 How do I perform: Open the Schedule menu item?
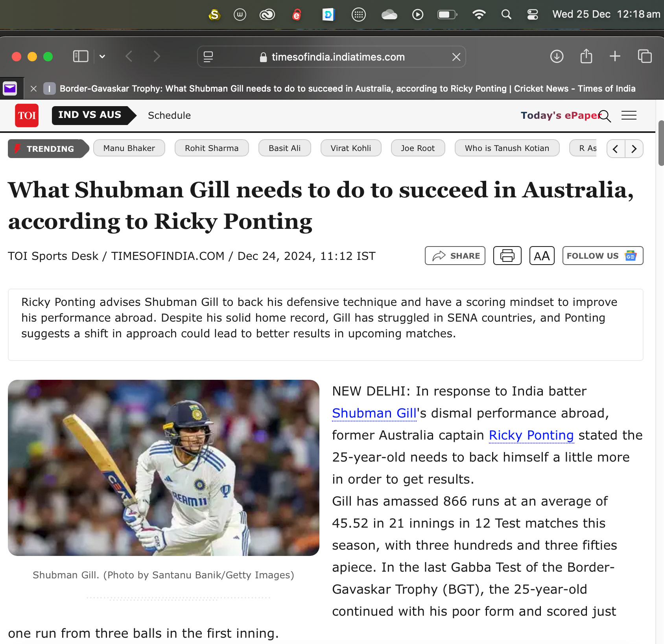[x=169, y=116]
